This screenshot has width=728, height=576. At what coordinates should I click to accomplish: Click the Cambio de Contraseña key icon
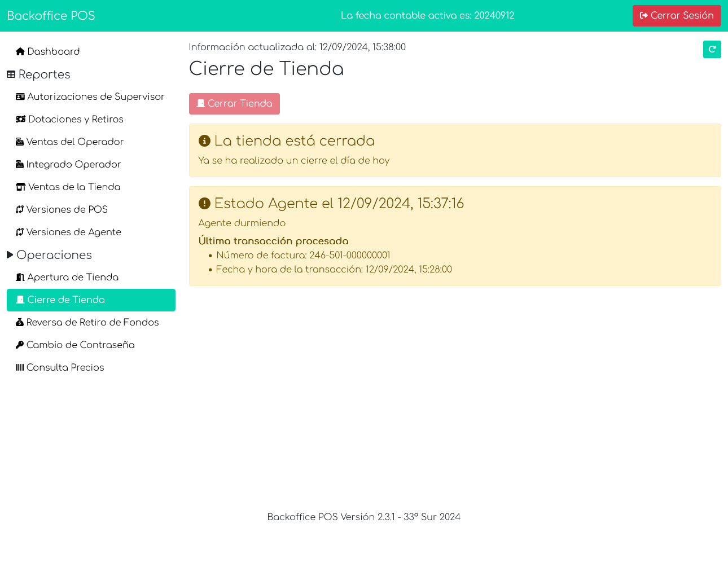tap(20, 345)
